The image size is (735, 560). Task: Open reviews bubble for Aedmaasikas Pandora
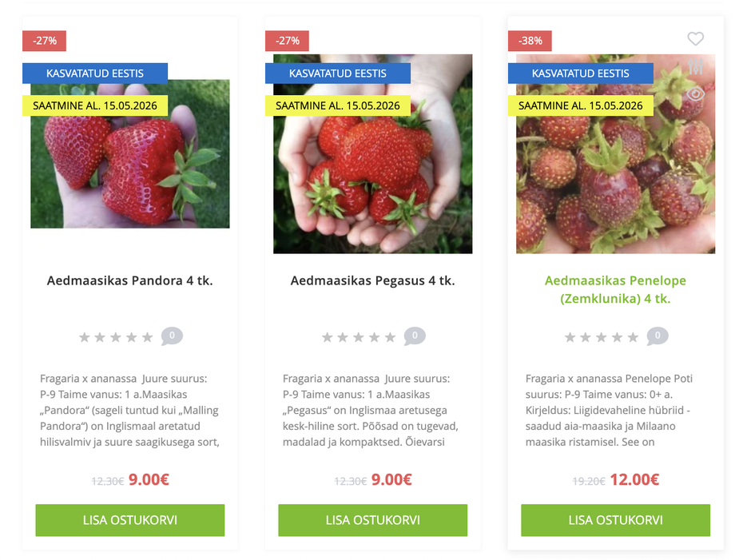[172, 336]
